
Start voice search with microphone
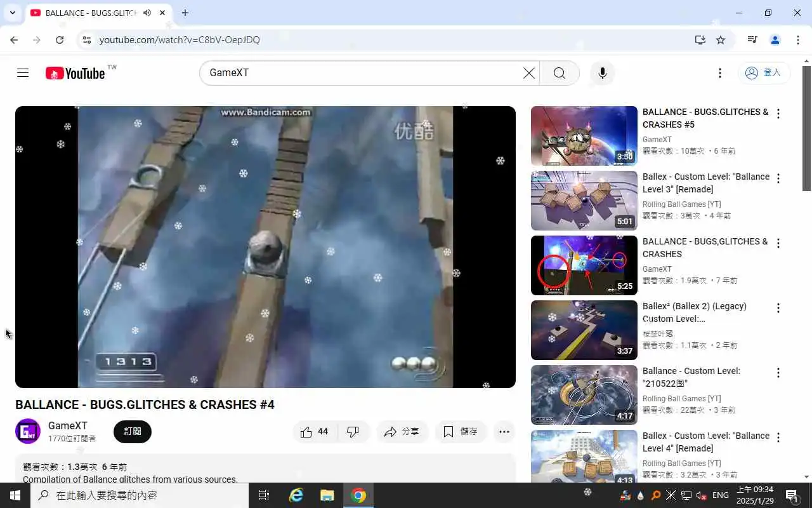603,73
